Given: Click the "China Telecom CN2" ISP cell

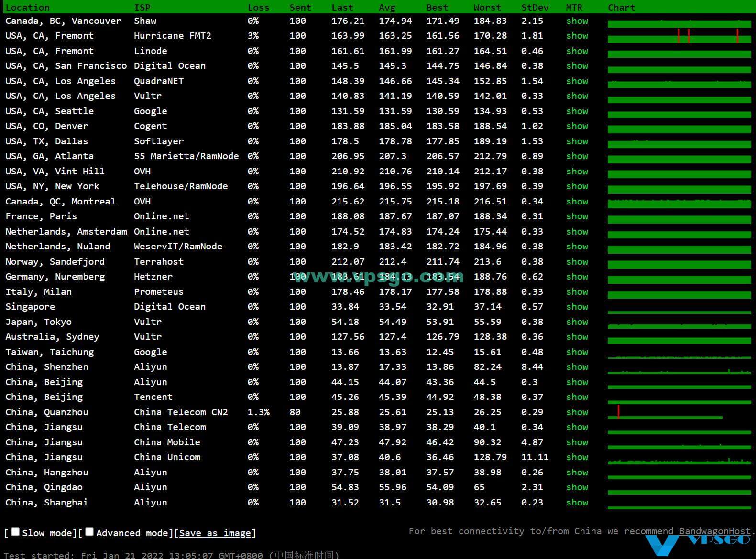Looking at the screenshot, I should coord(181,412).
